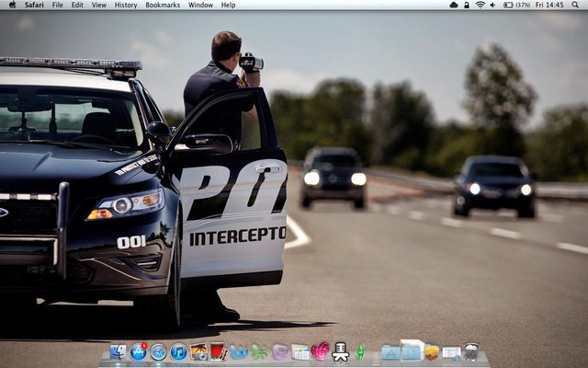The height and width of the screenshot is (368, 588).
Task: Open the Documents folder stack in Dock
Action: coord(411,351)
